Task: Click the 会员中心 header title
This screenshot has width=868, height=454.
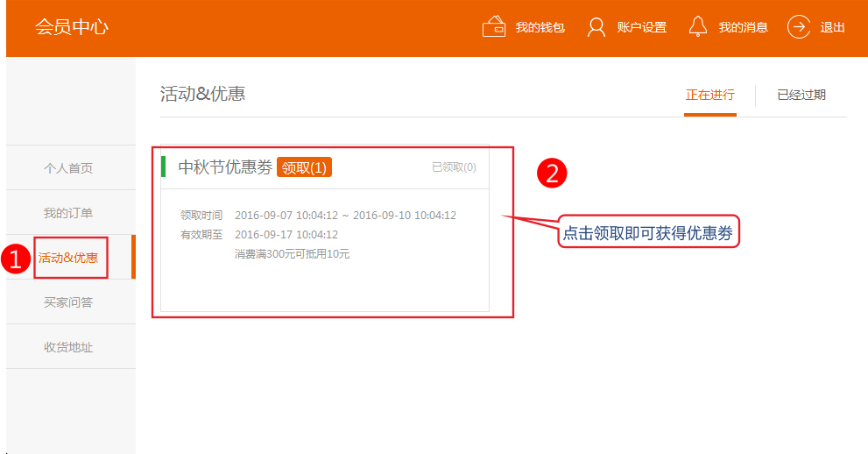Action: pyautogui.click(x=72, y=27)
